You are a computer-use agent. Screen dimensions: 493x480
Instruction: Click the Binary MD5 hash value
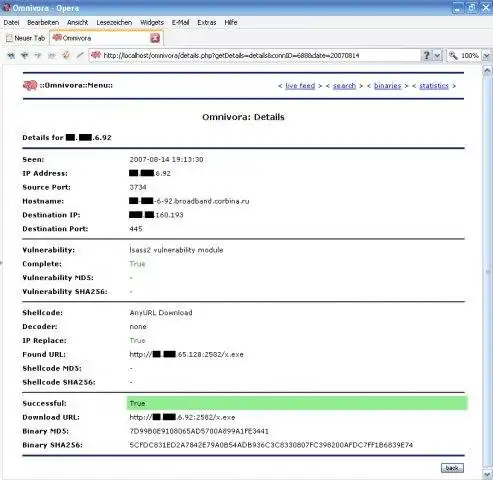pos(199,431)
